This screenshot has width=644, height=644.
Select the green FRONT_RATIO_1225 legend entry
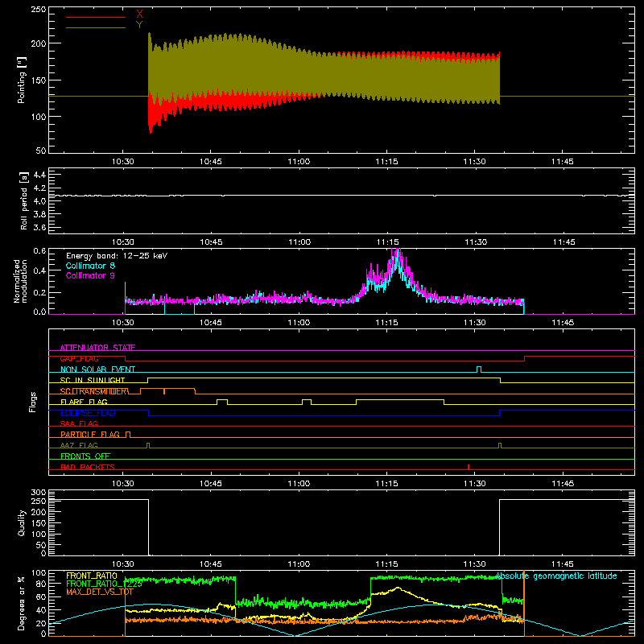105,584
